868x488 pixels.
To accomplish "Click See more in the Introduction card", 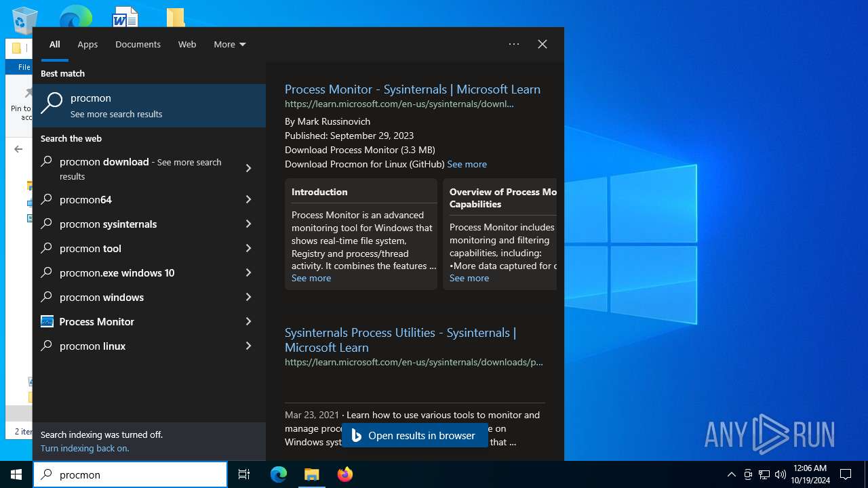I will [311, 278].
